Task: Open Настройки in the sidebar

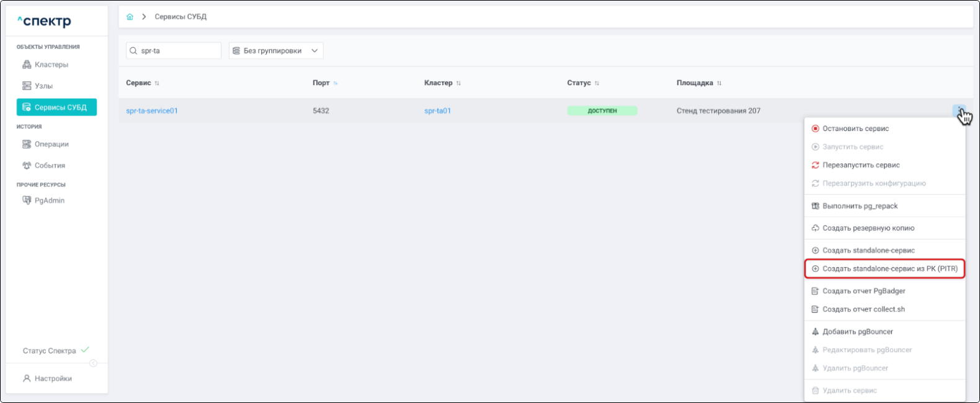Action: point(47,378)
